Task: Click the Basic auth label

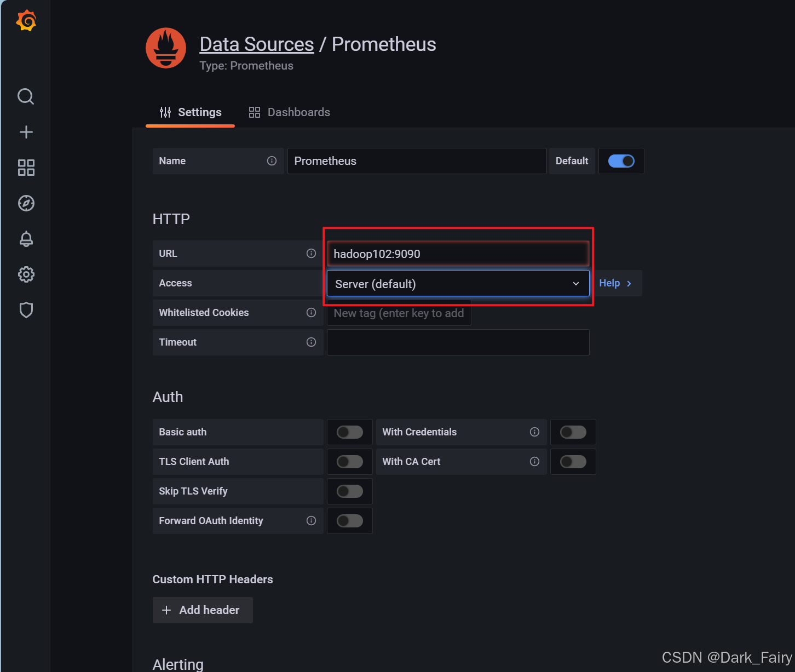Action: 183,432
